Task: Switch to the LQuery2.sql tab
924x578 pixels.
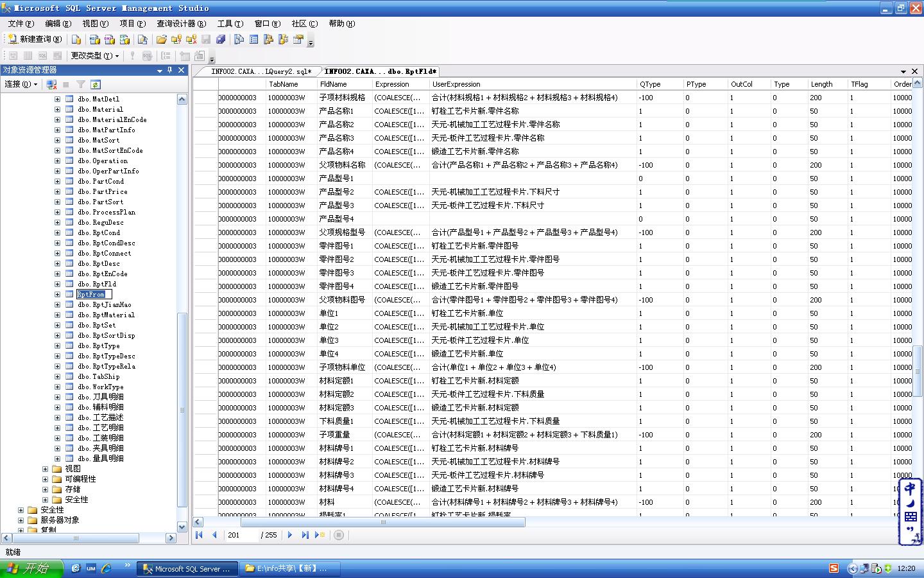Action: (x=261, y=71)
